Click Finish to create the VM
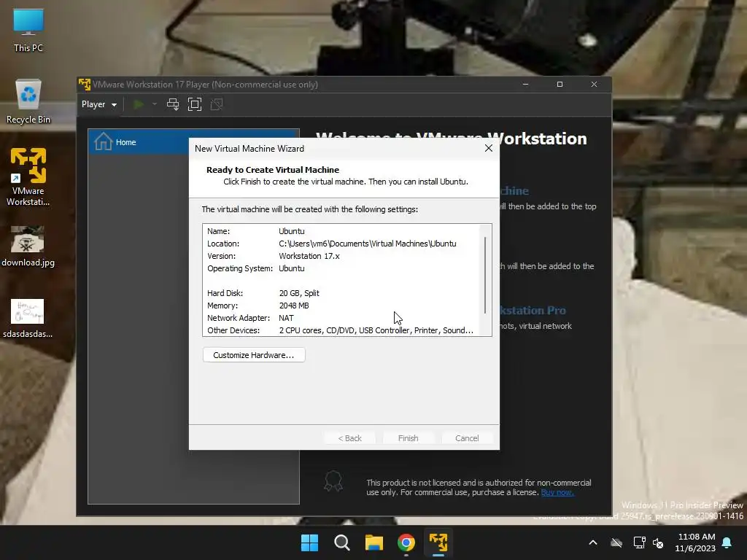The image size is (747, 560). tap(409, 438)
